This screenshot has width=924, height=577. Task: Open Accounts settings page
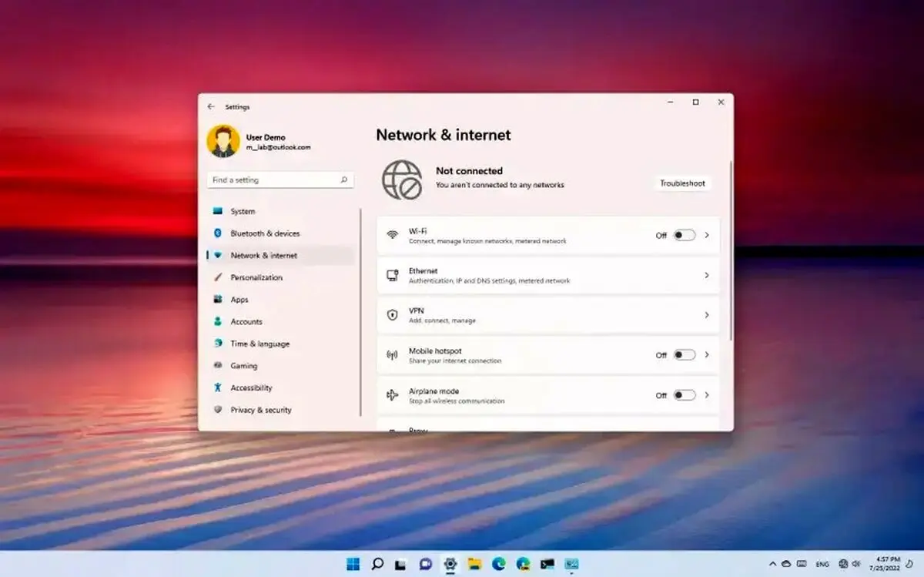(280, 322)
